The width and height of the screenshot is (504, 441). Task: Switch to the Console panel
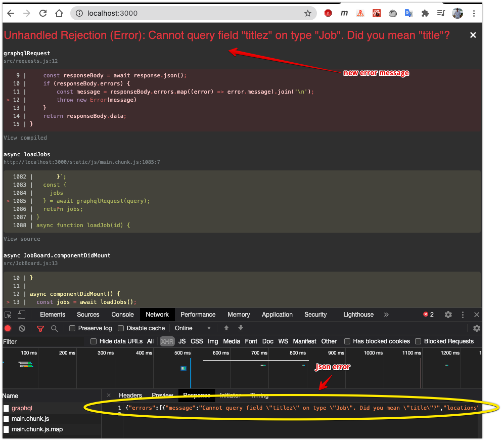[x=122, y=315]
